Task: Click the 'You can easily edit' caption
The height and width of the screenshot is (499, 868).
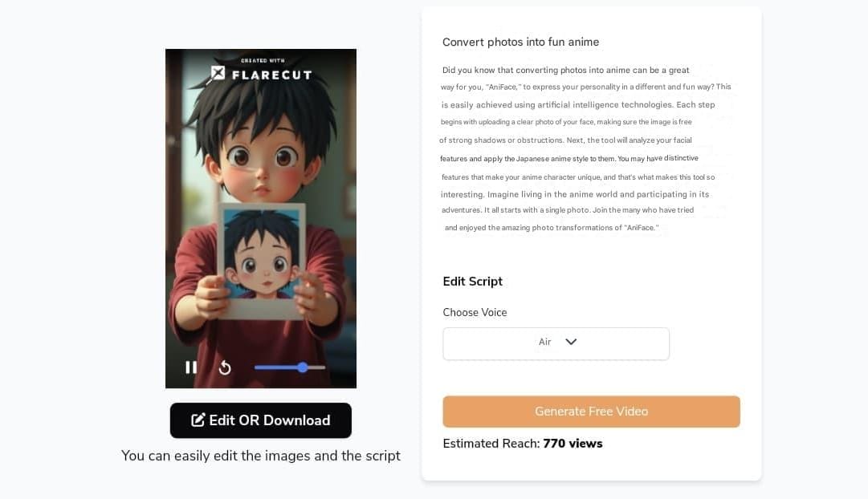Action: click(x=261, y=456)
